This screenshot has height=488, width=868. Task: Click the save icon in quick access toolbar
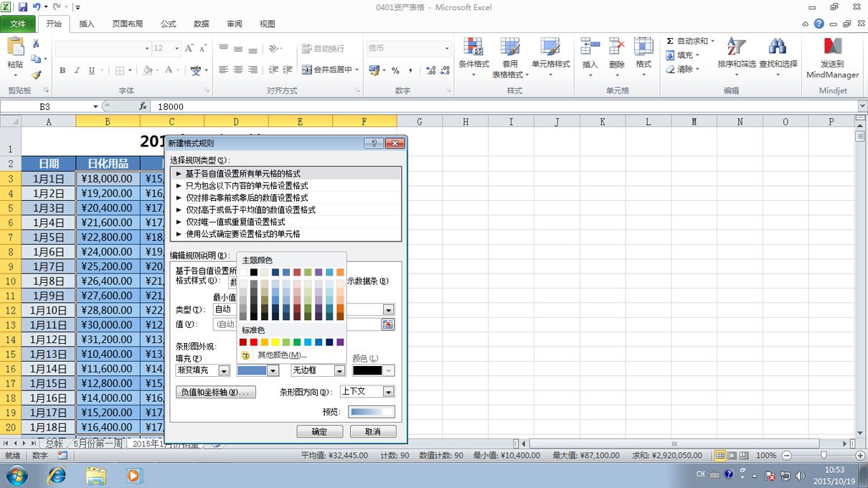(x=22, y=7)
